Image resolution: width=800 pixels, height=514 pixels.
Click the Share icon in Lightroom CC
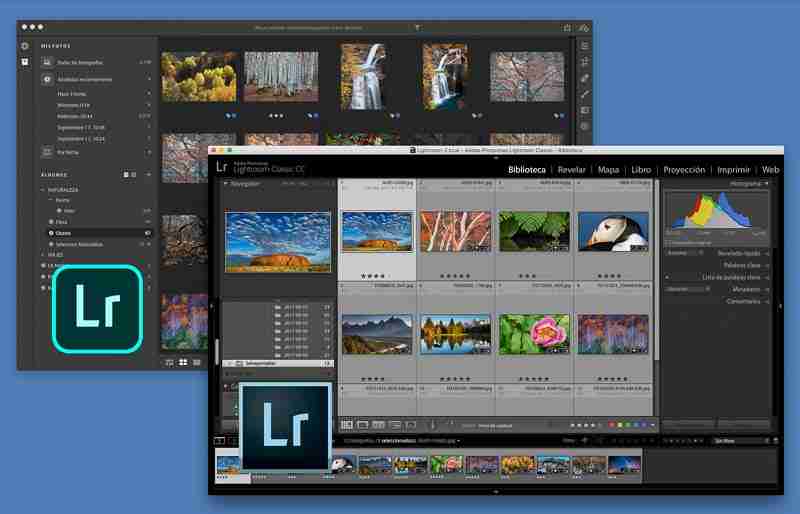567,28
